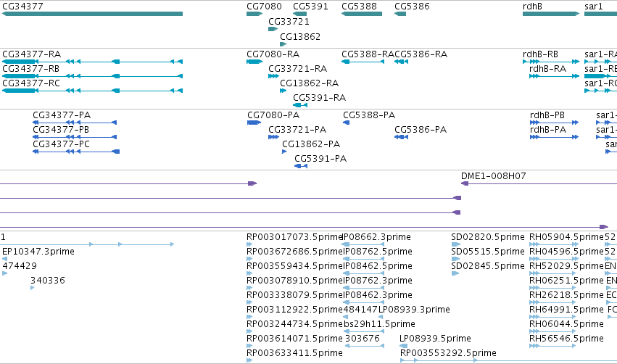Click transcript label CG7080-RA
This screenshot has height=364, width=617.
(273, 54)
